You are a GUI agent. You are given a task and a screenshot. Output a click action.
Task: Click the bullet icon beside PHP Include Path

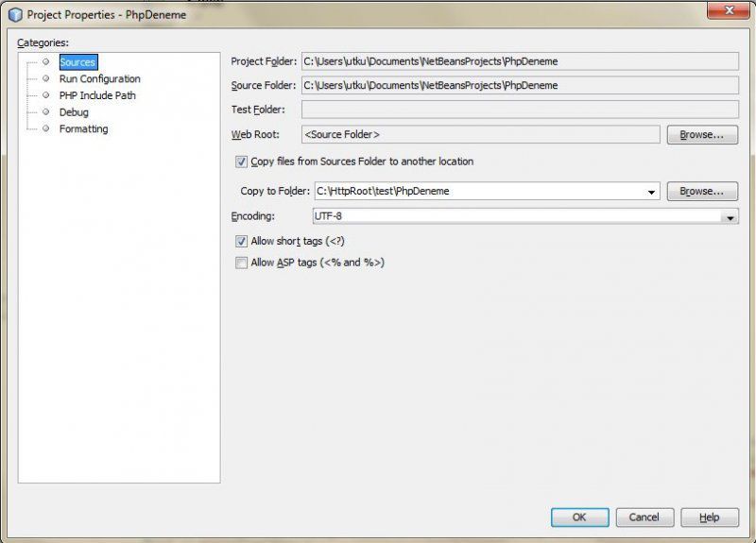point(45,95)
